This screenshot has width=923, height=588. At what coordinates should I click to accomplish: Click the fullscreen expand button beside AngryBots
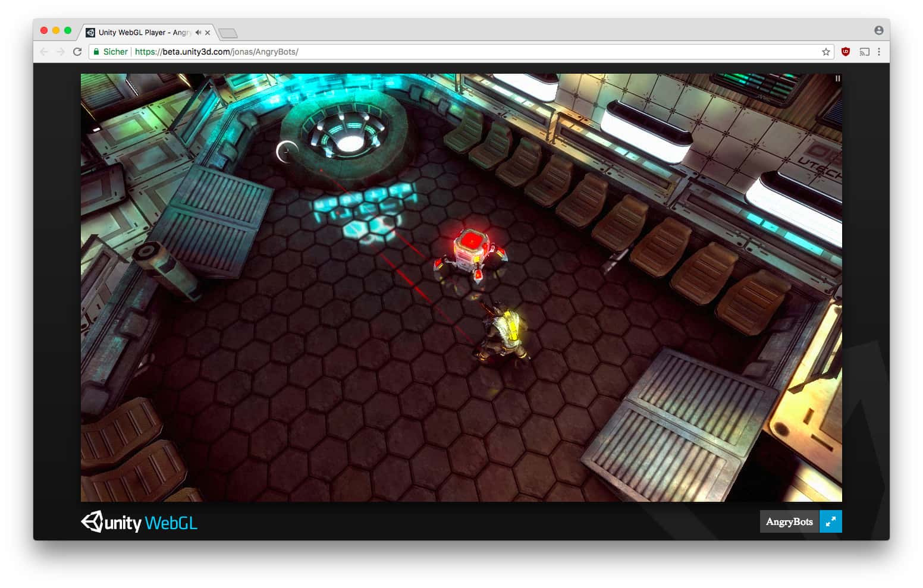(830, 521)
